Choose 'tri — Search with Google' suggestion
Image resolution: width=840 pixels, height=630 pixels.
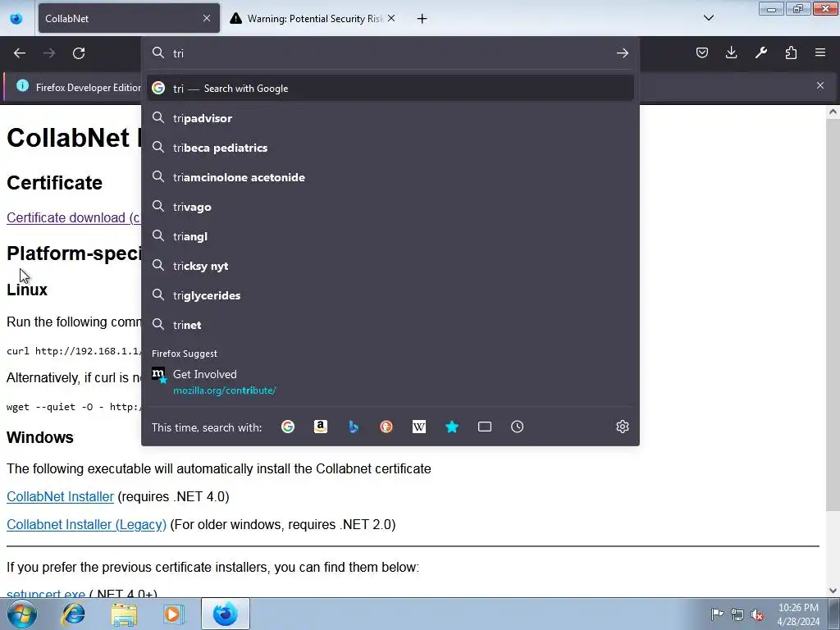point(390,89)
